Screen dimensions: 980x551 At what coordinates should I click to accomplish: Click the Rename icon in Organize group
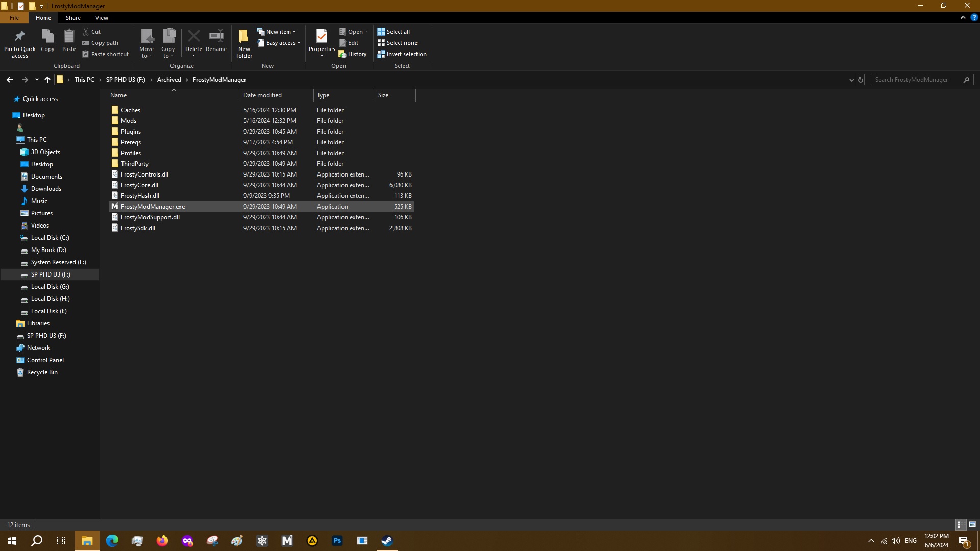click(x=216, y=37)
